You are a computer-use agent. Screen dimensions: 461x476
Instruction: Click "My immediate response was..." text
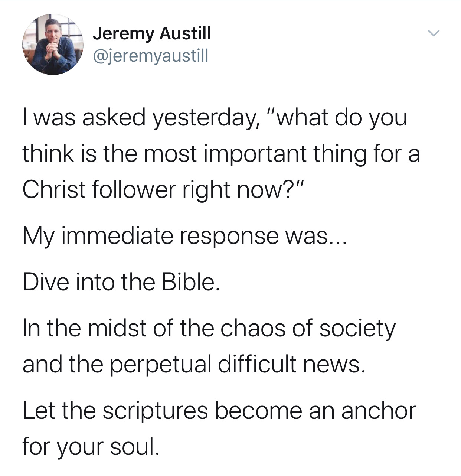184,236
